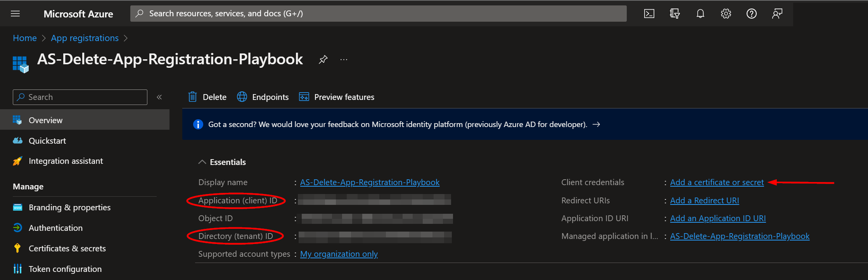The image size is (868, 280).
Task: Click the Branding & properties icon
Action: (17, 208)
